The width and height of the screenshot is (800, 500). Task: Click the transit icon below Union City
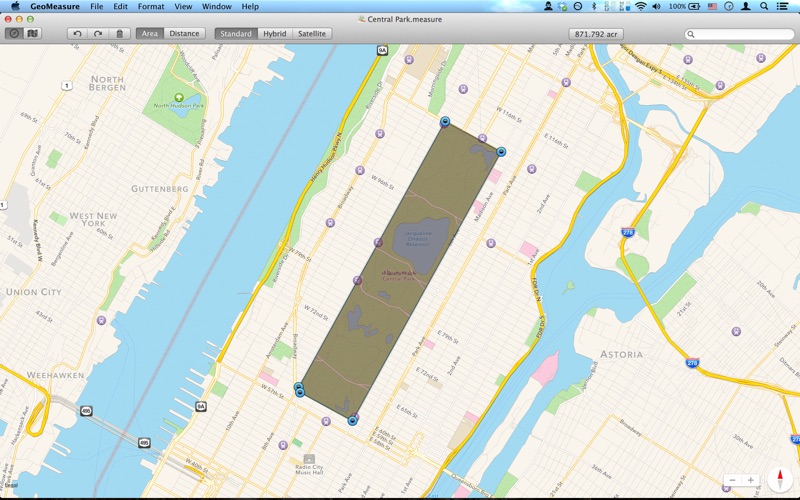(101, 320)
